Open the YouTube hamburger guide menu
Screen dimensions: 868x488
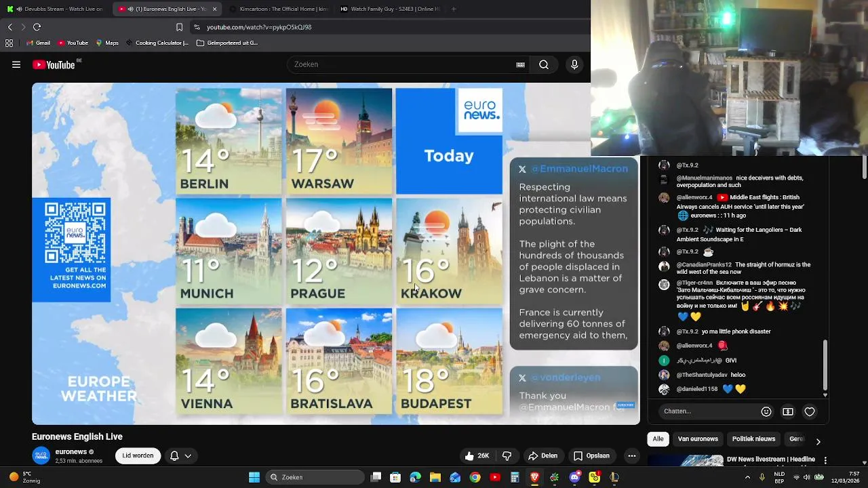coord(16,65)
